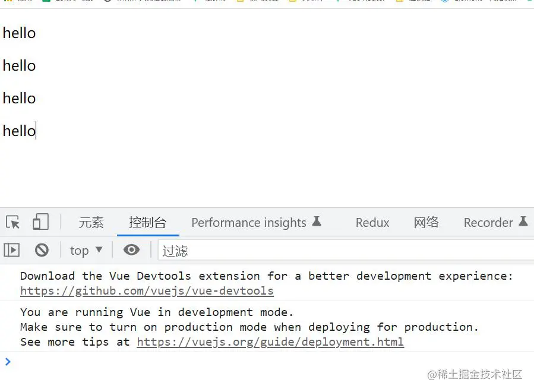Screen dimensions: 534x392
Task: Open the vuejs.org deployment guide link
Action: click(x=270, y=342)
